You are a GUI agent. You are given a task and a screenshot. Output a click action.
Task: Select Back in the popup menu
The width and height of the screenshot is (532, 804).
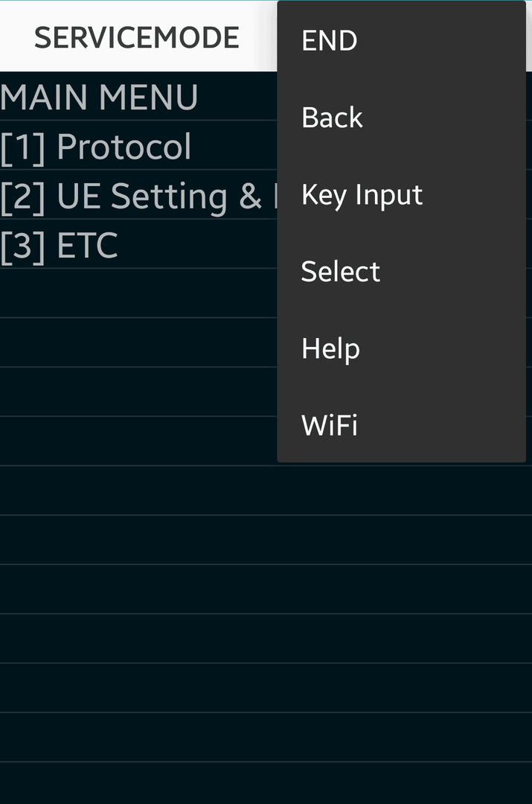(401, 118)
